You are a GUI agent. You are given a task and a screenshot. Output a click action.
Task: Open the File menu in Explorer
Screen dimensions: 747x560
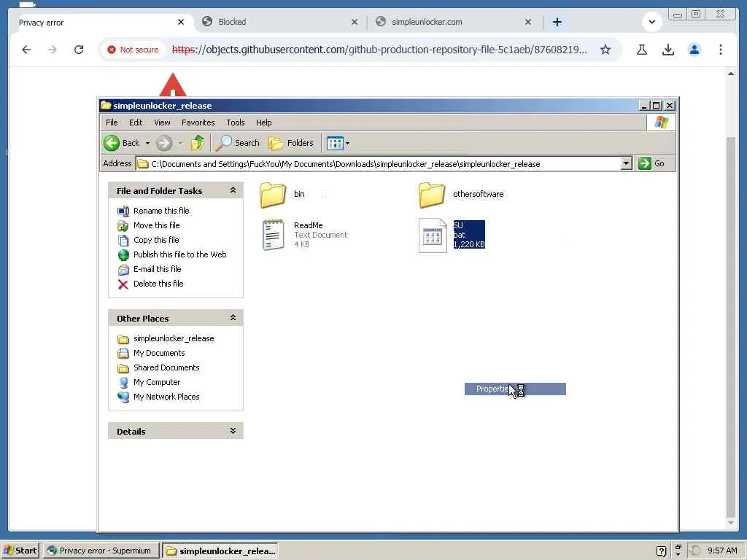tap(112, 122)
